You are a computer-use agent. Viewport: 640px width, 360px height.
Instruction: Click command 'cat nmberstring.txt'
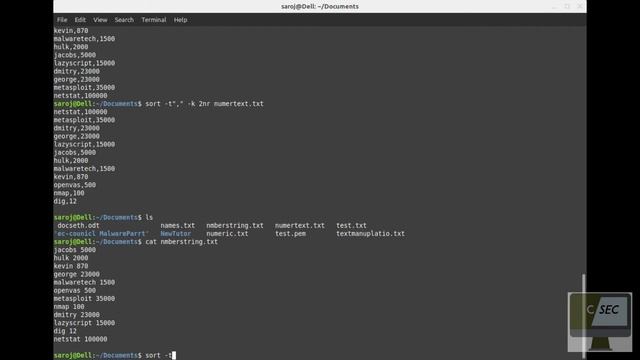pos(182,242)
